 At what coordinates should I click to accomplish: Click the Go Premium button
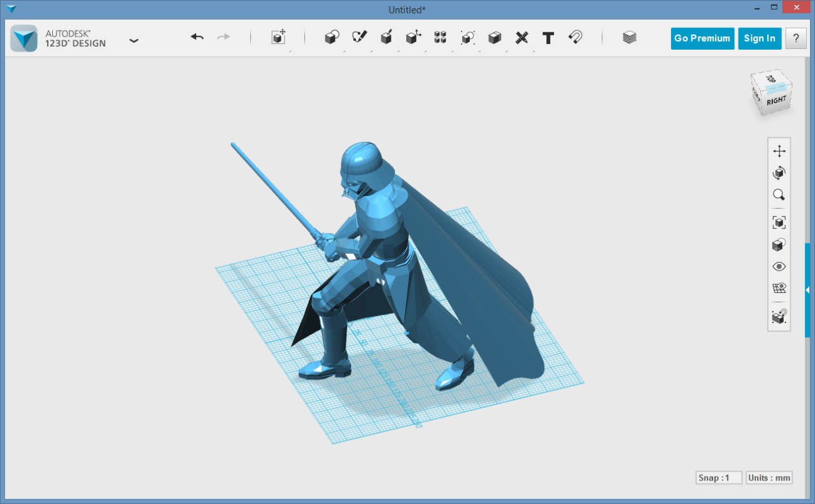[x=702, y=38]
